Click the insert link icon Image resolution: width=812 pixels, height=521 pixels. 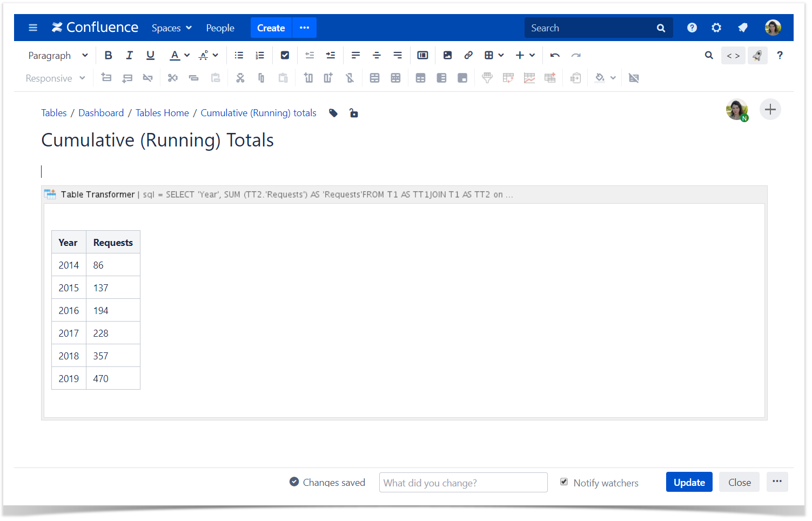(468, 55)
